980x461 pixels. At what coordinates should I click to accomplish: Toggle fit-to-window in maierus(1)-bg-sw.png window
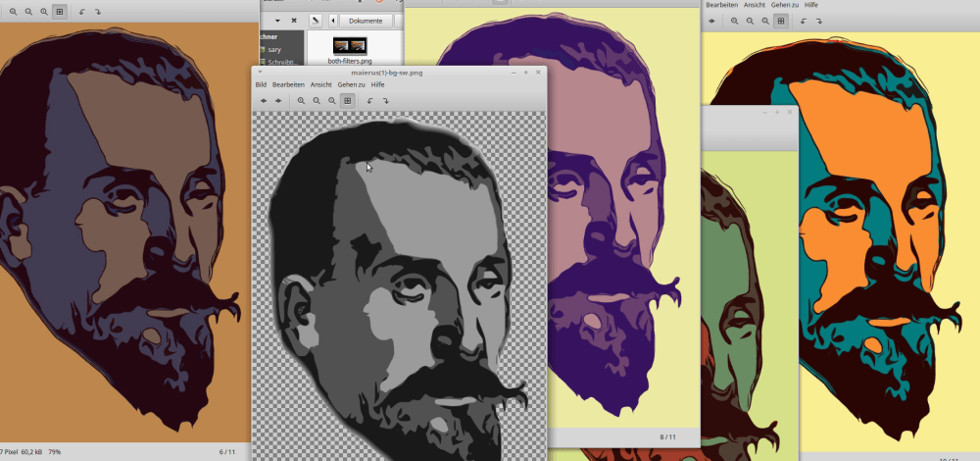[x=347, y=100]
